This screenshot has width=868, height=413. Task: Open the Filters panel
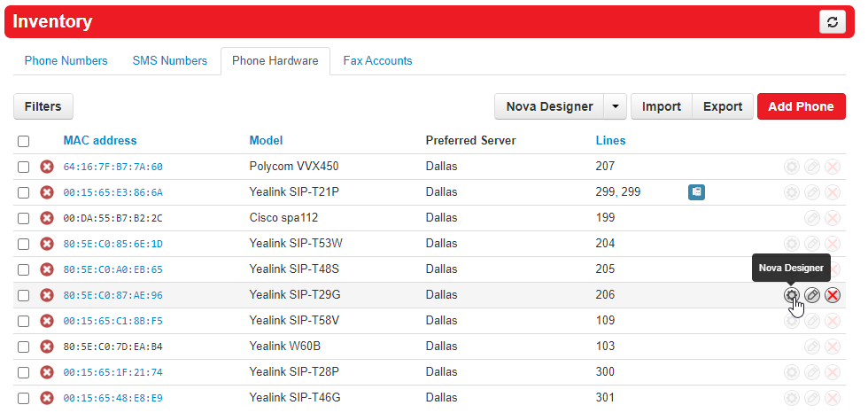pos(43,106)
